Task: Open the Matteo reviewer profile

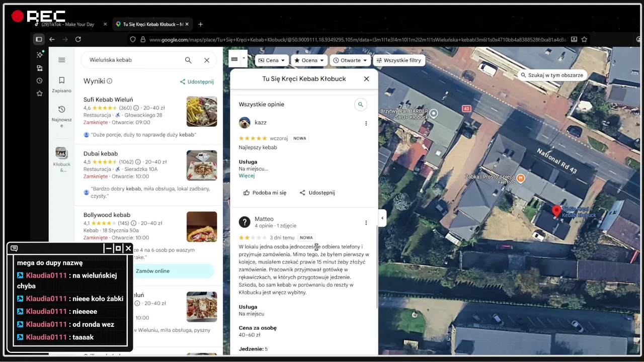Action: pyautogui.click(x=245, y=222)
